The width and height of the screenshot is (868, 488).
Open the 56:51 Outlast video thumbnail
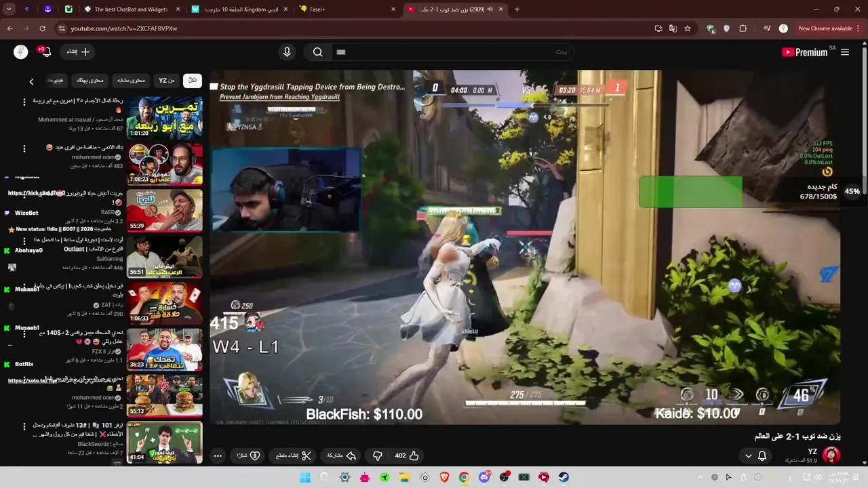point(165,256)
